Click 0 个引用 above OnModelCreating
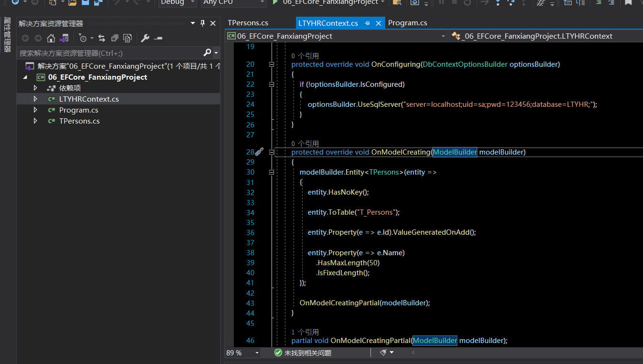643x364 pixels. pyautogui.click(x=305, y=144)
